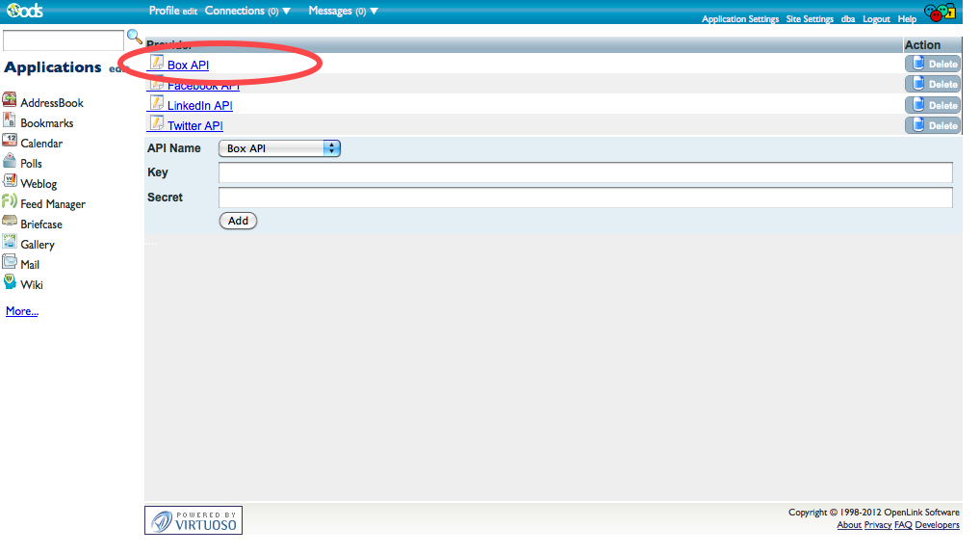
Task: Click the search magnifier icon
Action: point(135,38)
